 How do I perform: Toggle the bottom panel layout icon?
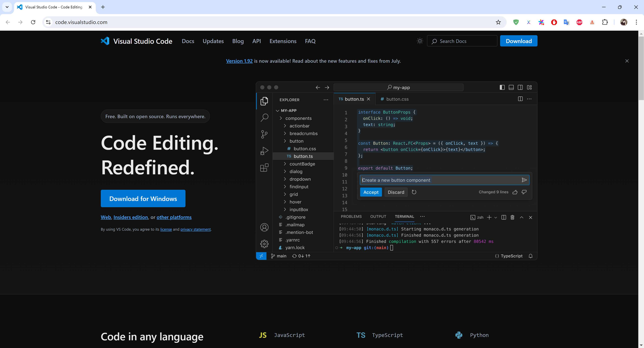[x=511, y=88]
